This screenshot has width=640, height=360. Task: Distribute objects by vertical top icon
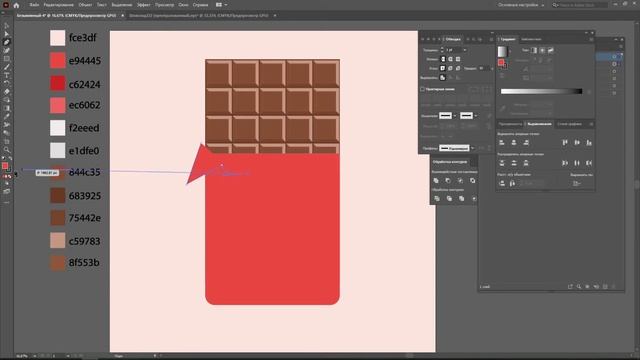tap(502, 163)
